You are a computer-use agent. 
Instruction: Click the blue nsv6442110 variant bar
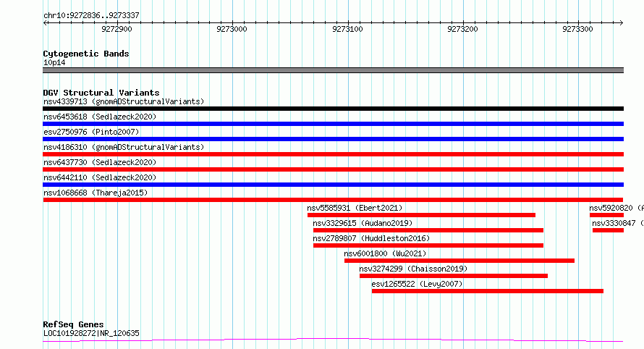[x=333, y=185]
